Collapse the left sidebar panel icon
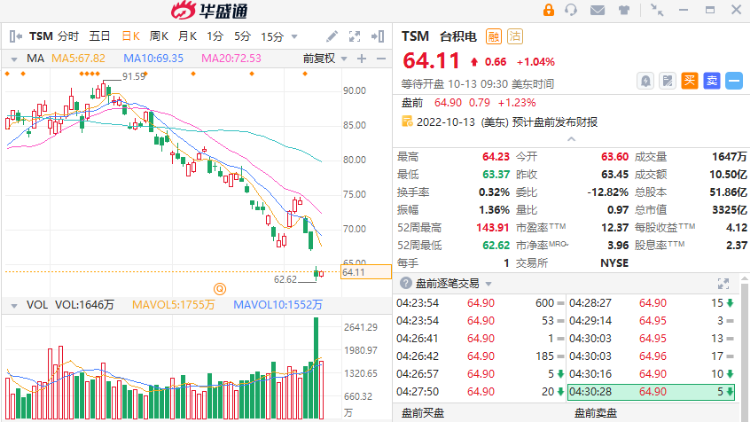The width and height of the screenshot is (750, 422). (x=16, y=36)
